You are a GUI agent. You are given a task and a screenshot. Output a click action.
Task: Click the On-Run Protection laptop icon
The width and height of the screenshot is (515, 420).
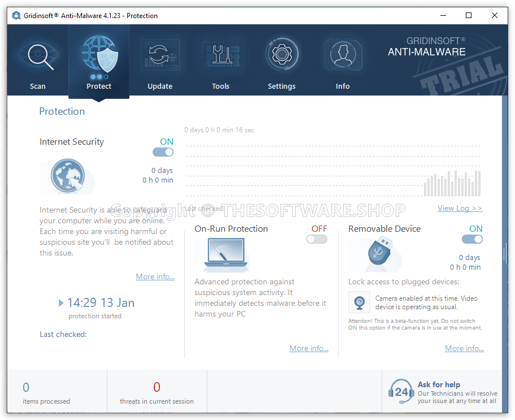tap(222, 254)
